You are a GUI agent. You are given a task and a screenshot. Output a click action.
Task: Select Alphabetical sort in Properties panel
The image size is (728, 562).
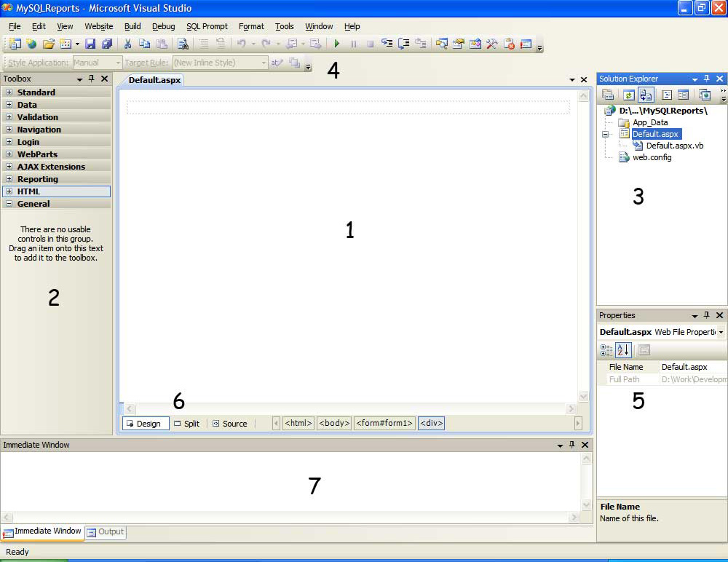[624, 349]
